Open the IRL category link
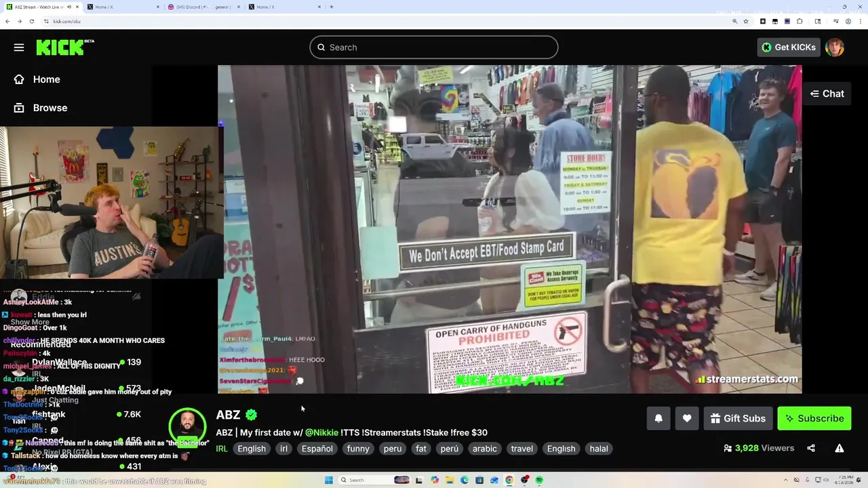Image resolution: width=868 pixels, height=488 pixels. (222, 449)
